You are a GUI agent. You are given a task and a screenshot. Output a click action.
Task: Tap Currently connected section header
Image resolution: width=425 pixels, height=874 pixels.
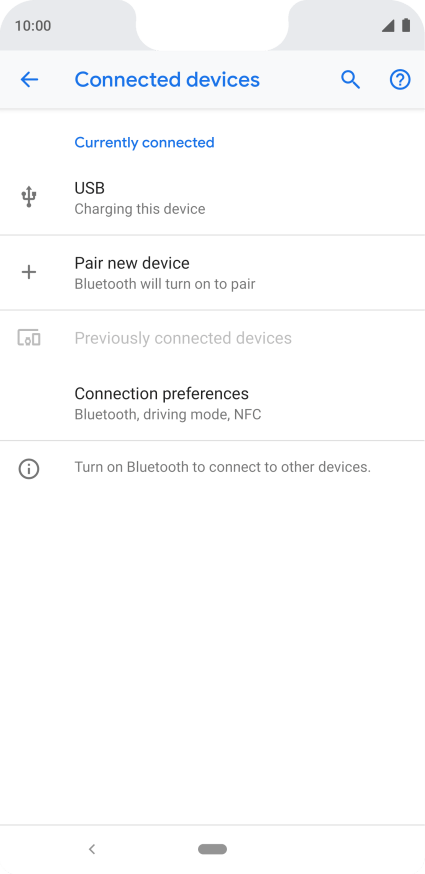(144, 143)
